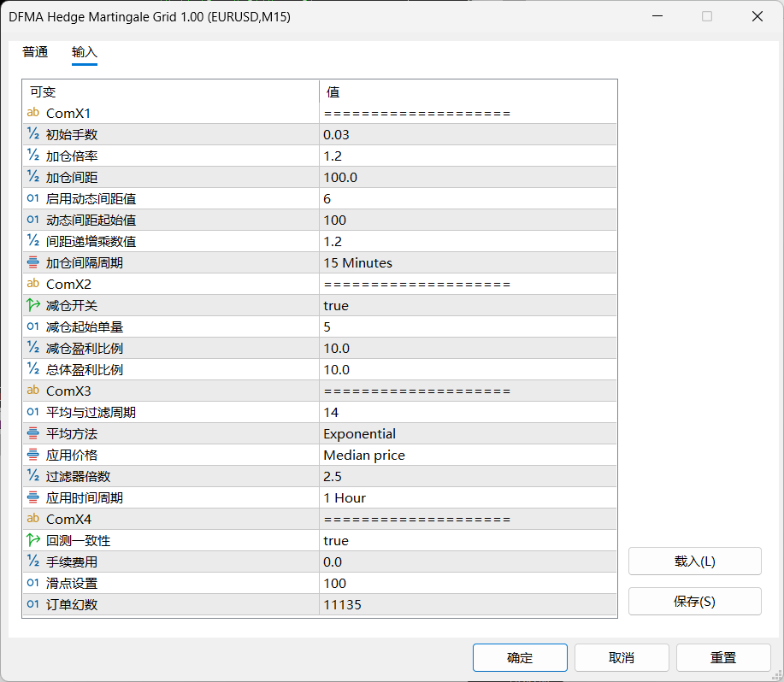This screenshot has height=682, width=784.
Task: Edit the 订单幻数 value 11135
Action: [468, 604]
